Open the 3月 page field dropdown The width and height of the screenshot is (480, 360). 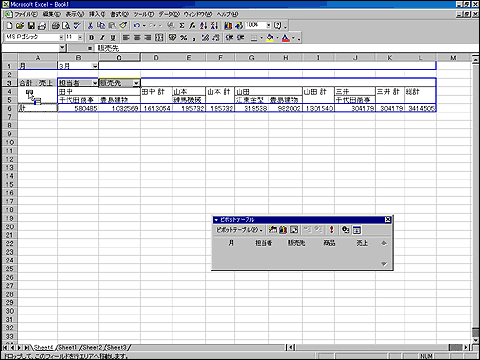(x=95, y=66)
